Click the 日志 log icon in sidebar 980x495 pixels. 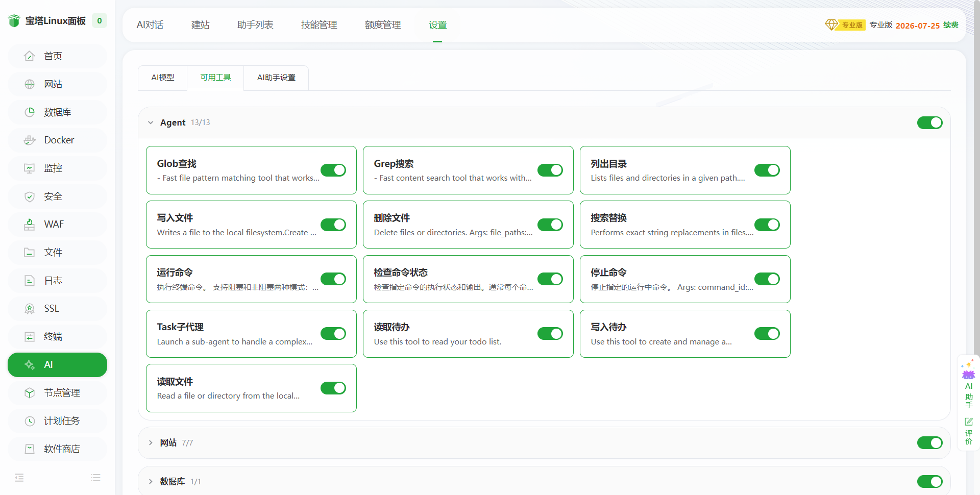[30, 281]
